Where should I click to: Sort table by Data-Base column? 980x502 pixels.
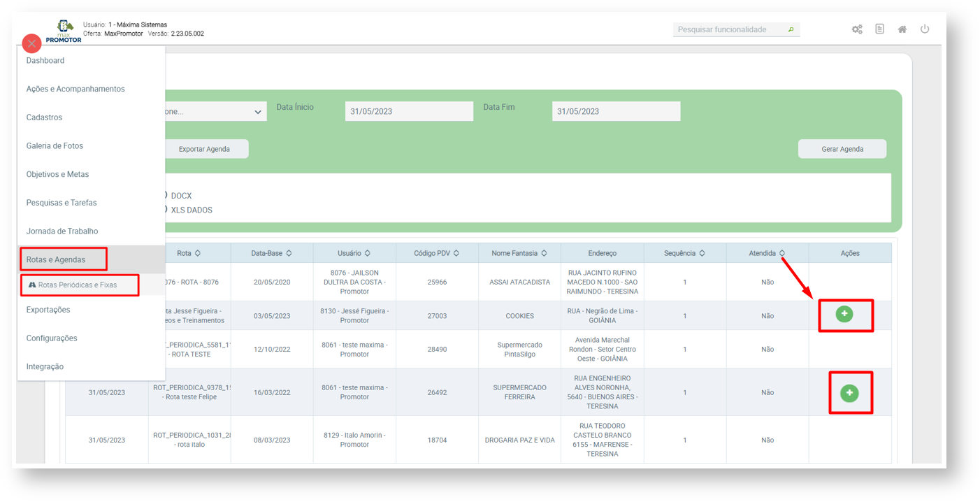[x=271, y=253]
